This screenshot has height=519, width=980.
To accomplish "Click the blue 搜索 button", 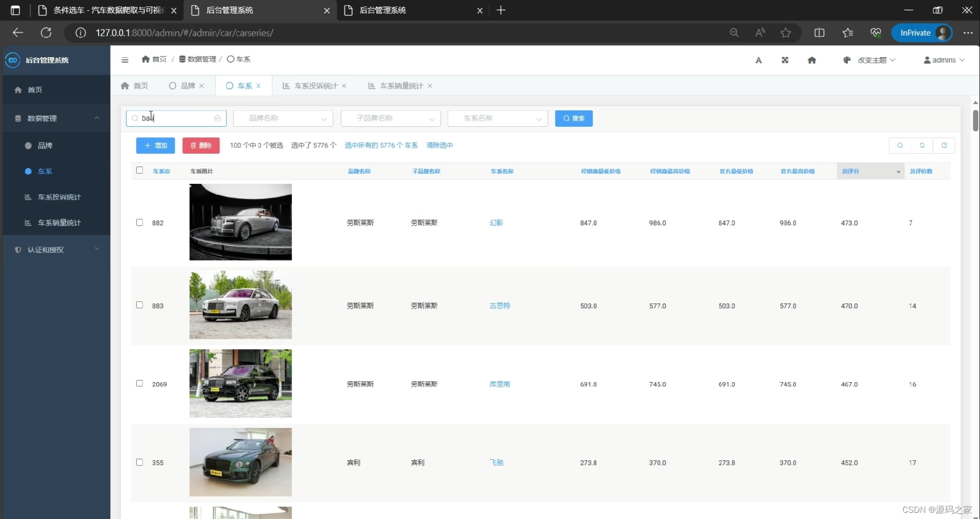I will (x=574, y=119).
